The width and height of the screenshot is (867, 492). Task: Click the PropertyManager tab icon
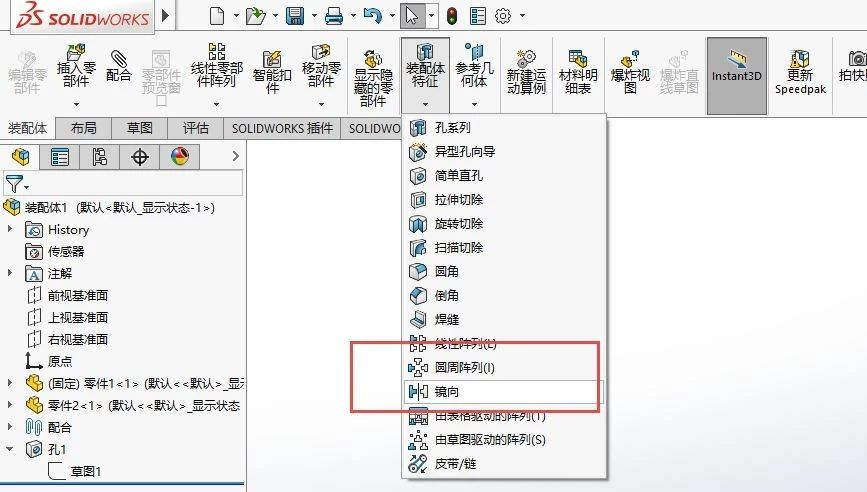coord(60,156)
